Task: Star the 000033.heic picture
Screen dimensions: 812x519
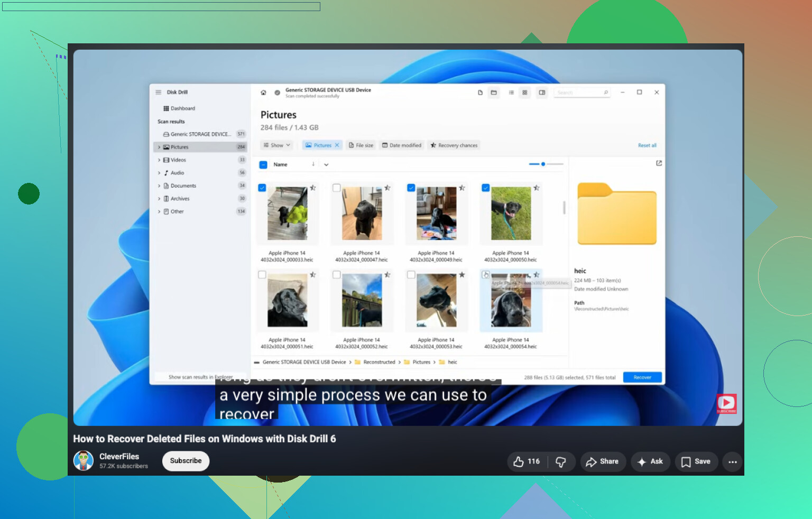Action: tap(313, 188)
